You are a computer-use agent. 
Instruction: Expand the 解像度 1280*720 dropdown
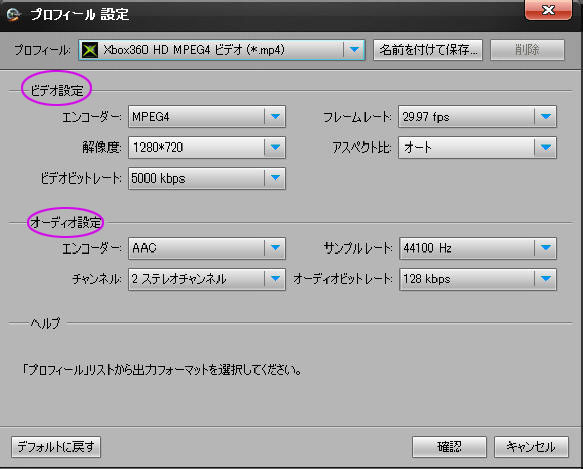[275, 148]
